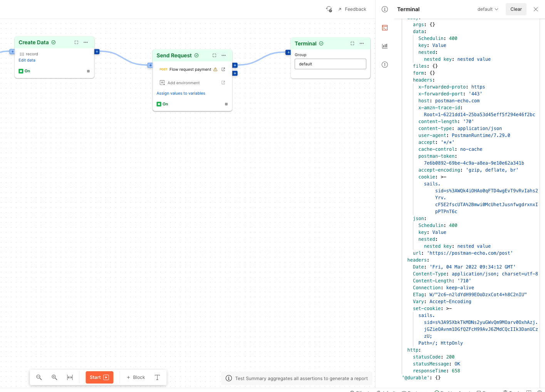
Task: Add a text annotation with the T tool
Action: coord(157,377)
